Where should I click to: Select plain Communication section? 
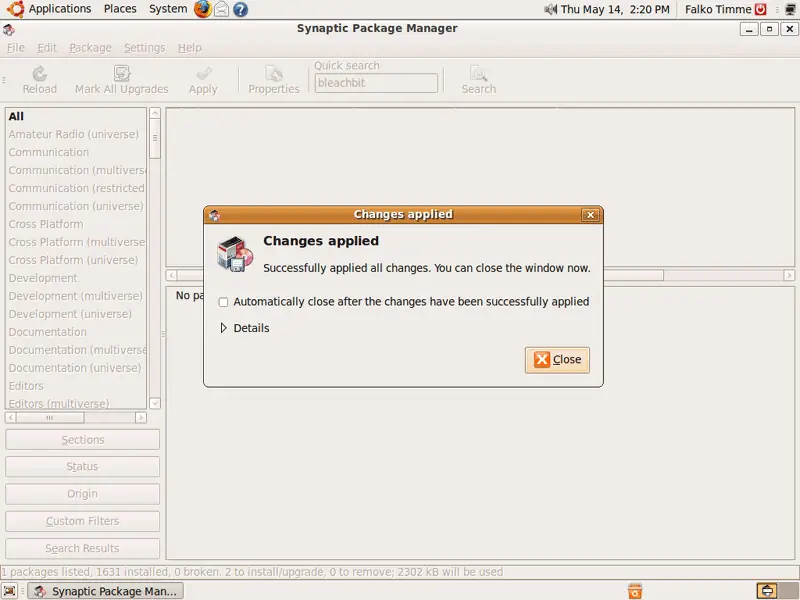(77, 152)
